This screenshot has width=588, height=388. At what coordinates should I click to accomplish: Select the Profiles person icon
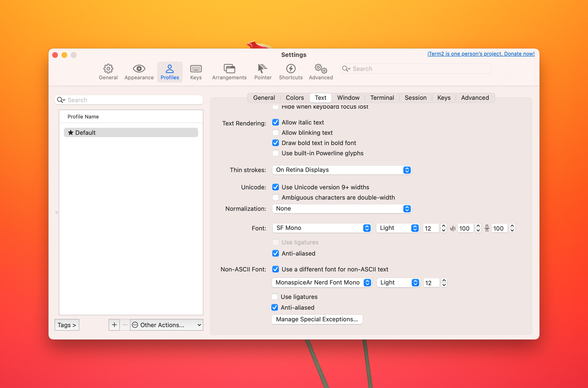170,69
